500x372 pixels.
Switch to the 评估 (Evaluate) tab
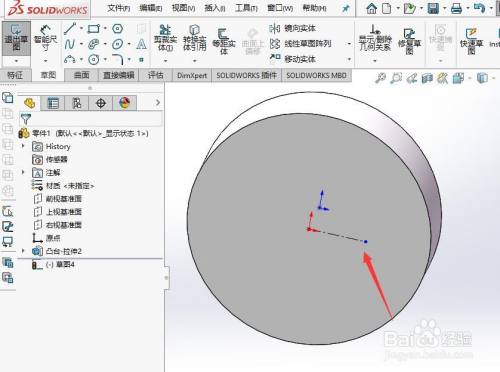coord(156,75)
